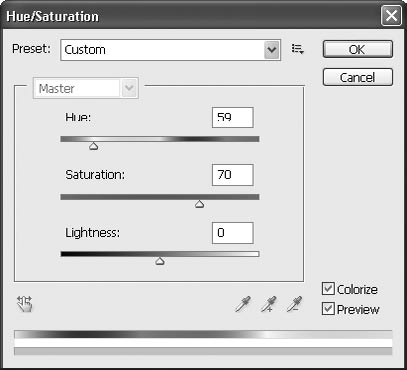Click the upper color spectrum bar
Screen dimensions: 407x370
[203, 334]
